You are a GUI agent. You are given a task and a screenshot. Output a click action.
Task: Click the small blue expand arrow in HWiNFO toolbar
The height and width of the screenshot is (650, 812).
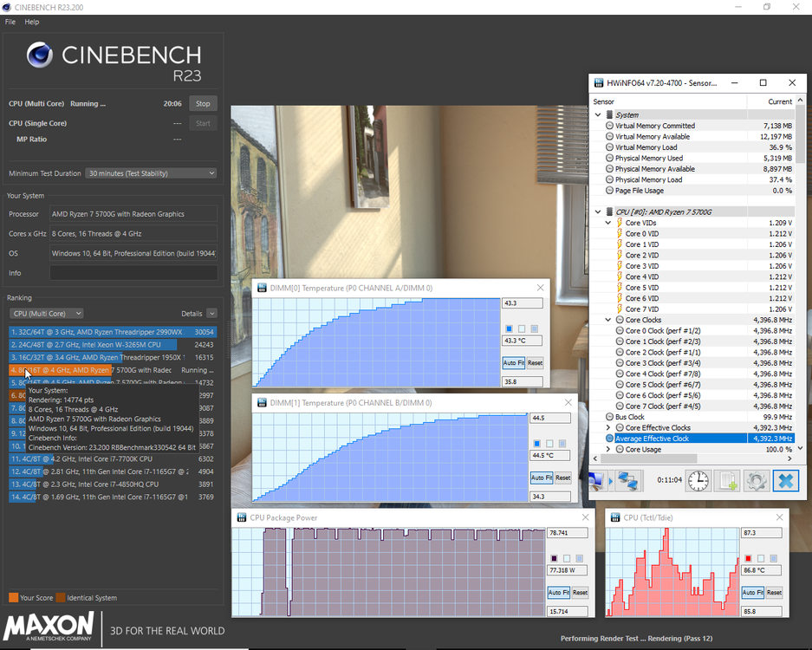pyautogui.click(x=611, y=481)
